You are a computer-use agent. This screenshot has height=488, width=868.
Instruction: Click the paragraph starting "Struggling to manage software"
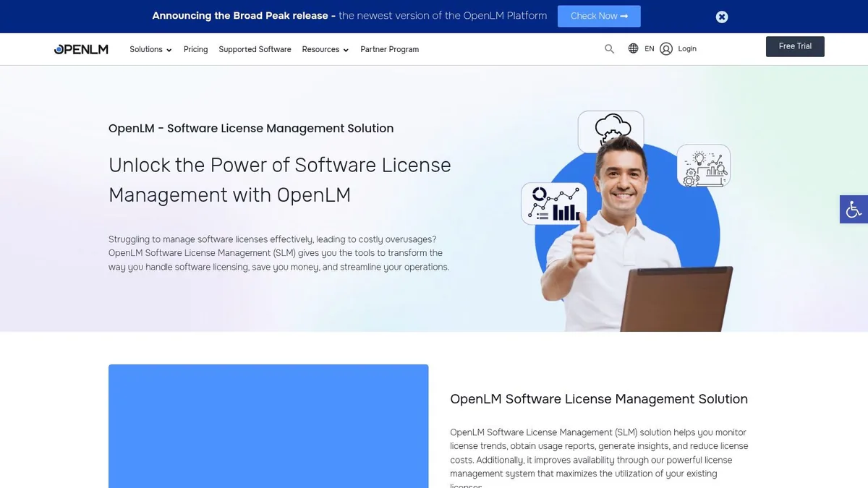(x=278, y=253)
